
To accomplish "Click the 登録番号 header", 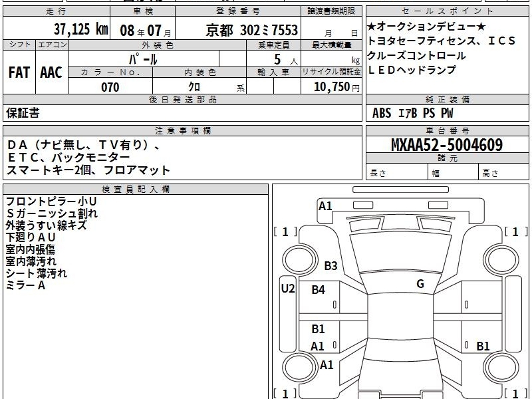I will click(238, 11).
